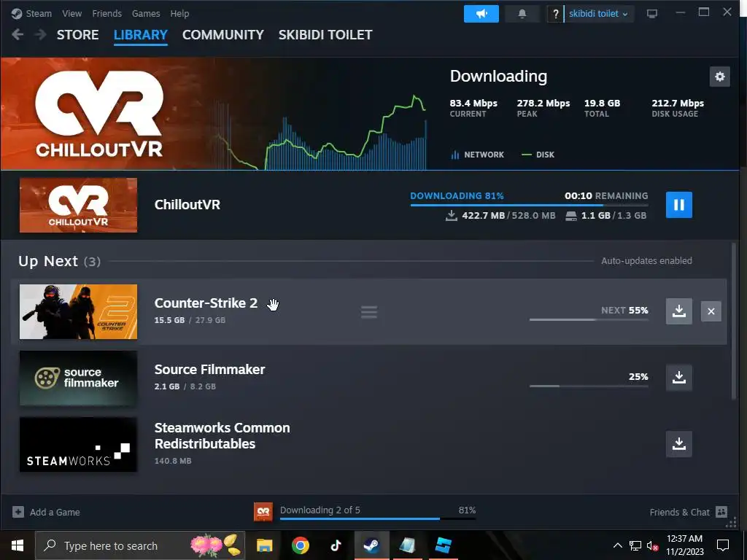Image resolution: width=747 pixels, height=560 pixels.
Task: Click the Add a Game label
Action: pos(55,513)
